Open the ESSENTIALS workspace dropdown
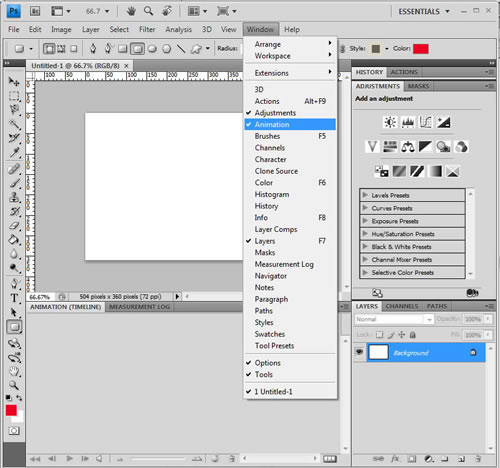The height and width of the screenshot is (468, 500). click(x=424, y=11)
